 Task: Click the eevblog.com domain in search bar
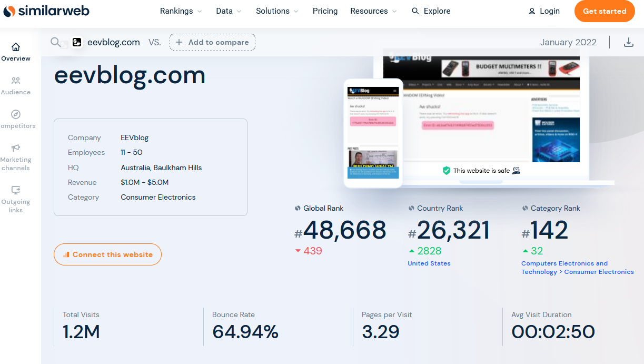click(113, 42)
